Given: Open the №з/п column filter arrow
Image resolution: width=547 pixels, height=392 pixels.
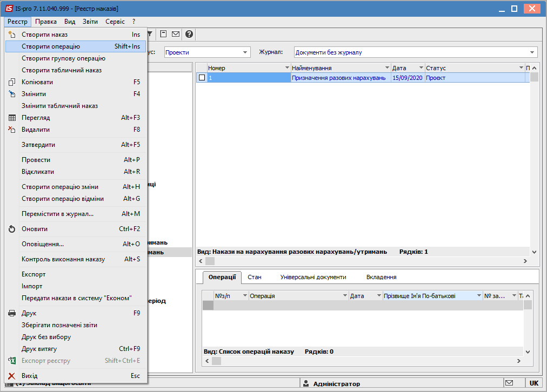Looking at the screenshot, I should coord(245,295).
